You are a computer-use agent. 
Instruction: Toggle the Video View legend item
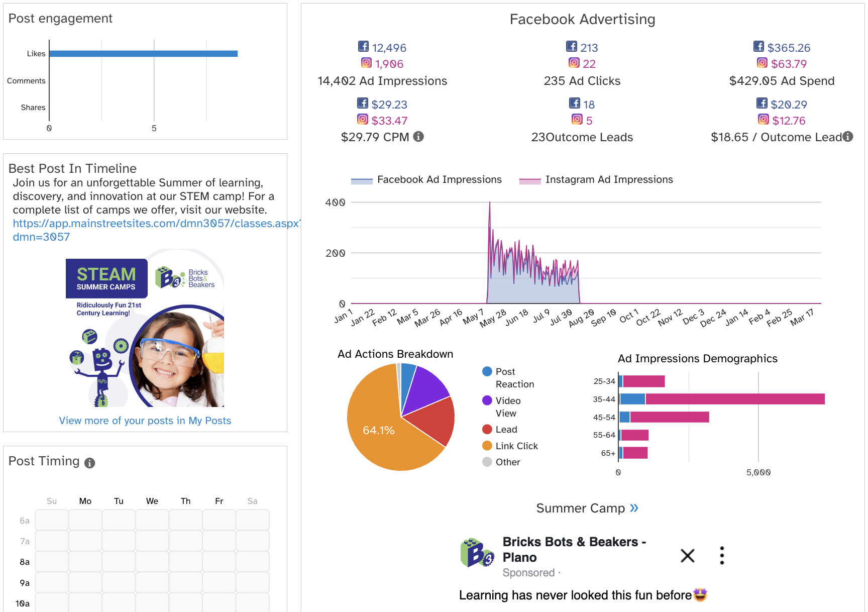click(x=507, y=401)
